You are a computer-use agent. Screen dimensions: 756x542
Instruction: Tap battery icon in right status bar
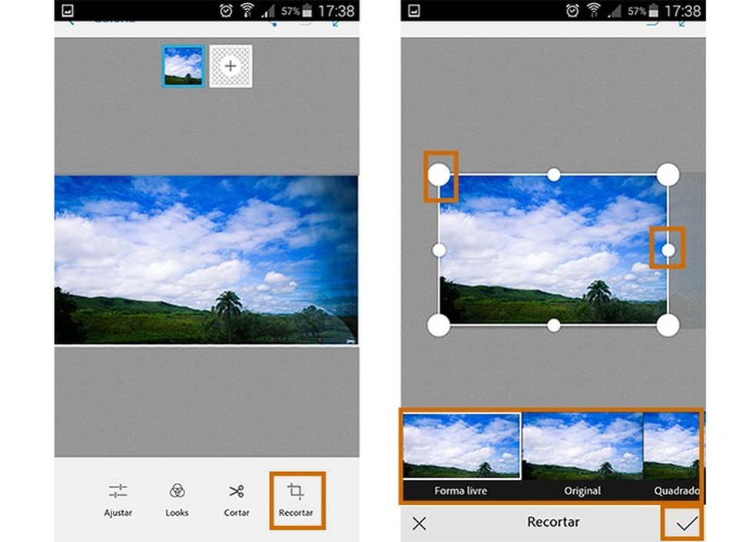tap(653, 11)
